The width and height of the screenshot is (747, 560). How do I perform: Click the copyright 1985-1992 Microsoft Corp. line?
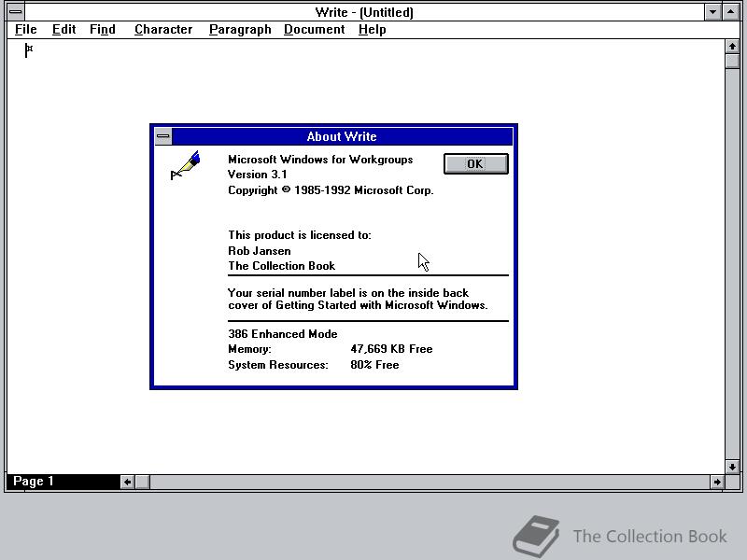coord(331,190)
